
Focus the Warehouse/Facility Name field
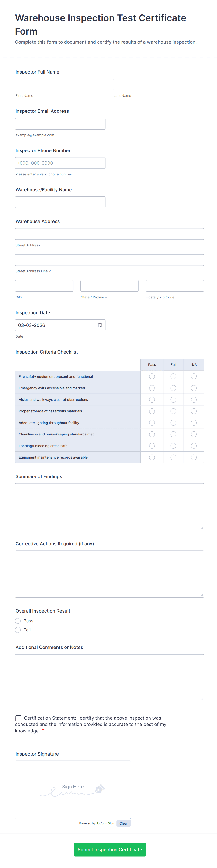(x=60, y=202)
